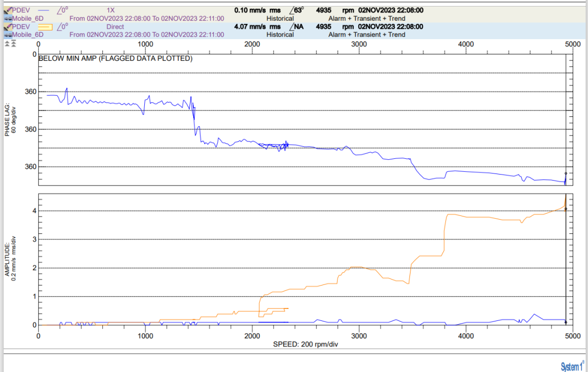The image size is (588, 372).
Task: Click the cursor marker on the phase plot
Action: pos(566,173)
